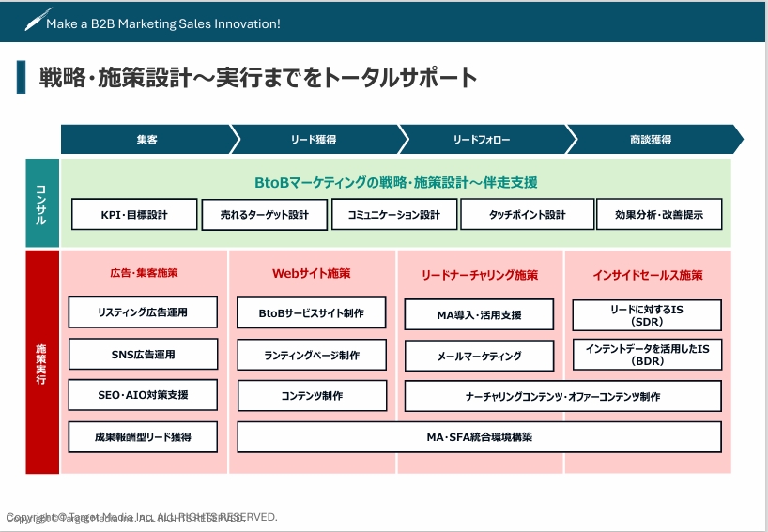Image resolution: width=768 pixels, height=532 pixels.
Task: Click the メールマーケティング box
Action: [x=479, y=357]
